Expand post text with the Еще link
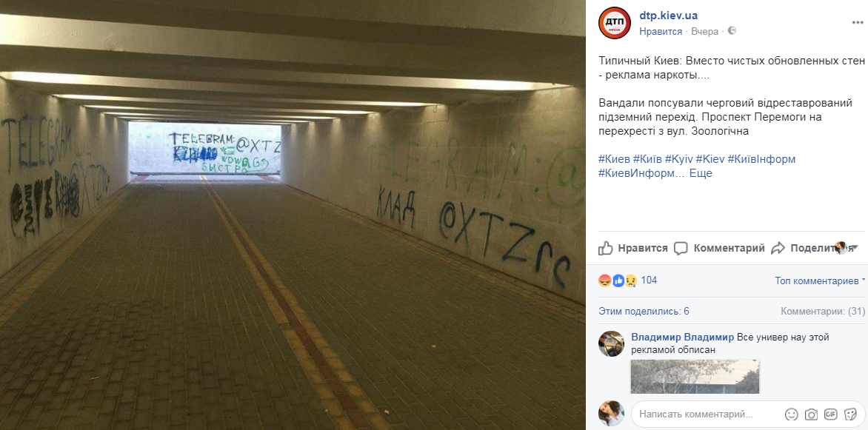This screenshot has height=430, width=868. (x=701, y=173)
